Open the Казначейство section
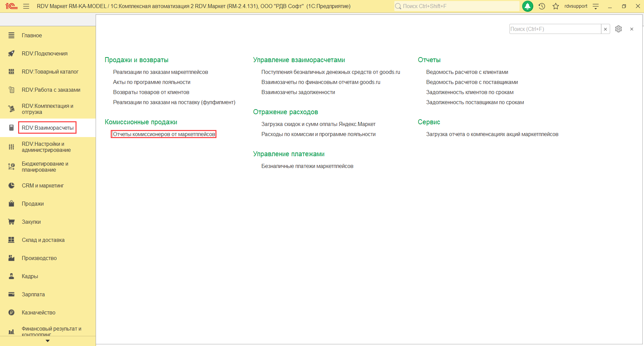 [39, 312]
